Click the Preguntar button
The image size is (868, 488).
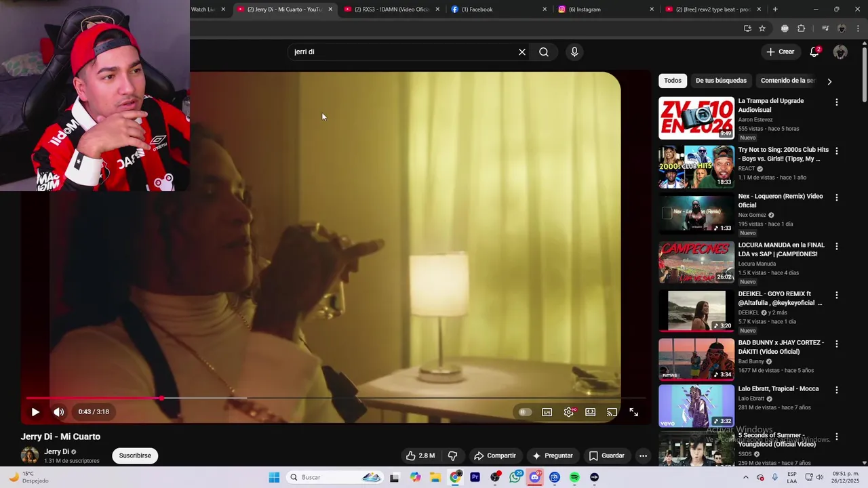point(553,455)
